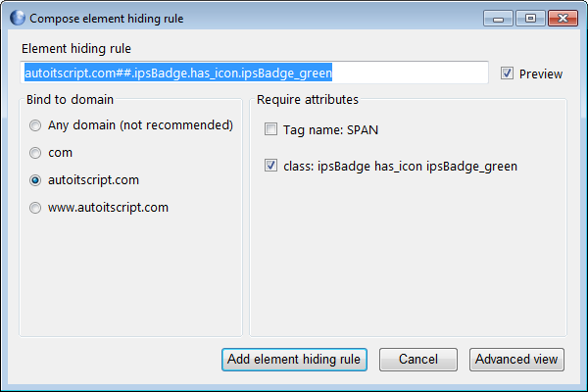This screenshot has width=588, height=392.
Task: Minimize the Compose element hiding rule window
Action: [x=498, y=18]
